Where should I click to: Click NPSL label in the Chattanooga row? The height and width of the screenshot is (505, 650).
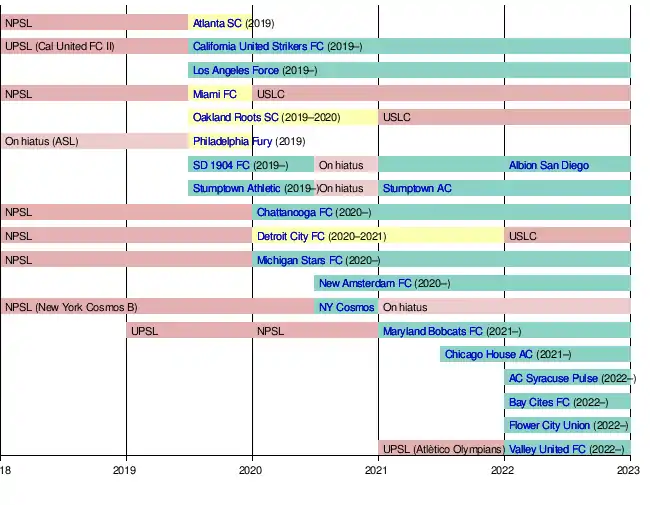tap(18, 213)
